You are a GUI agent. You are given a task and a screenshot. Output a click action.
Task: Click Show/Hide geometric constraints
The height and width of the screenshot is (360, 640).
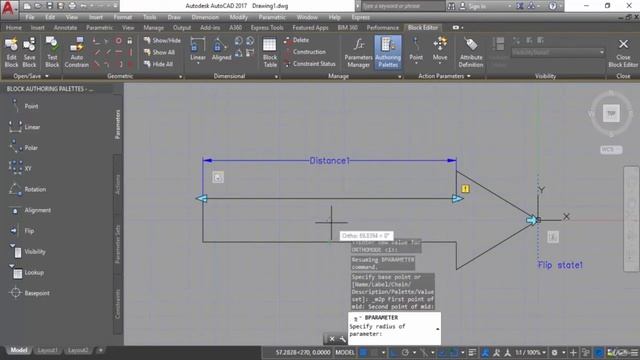(162, 40)
